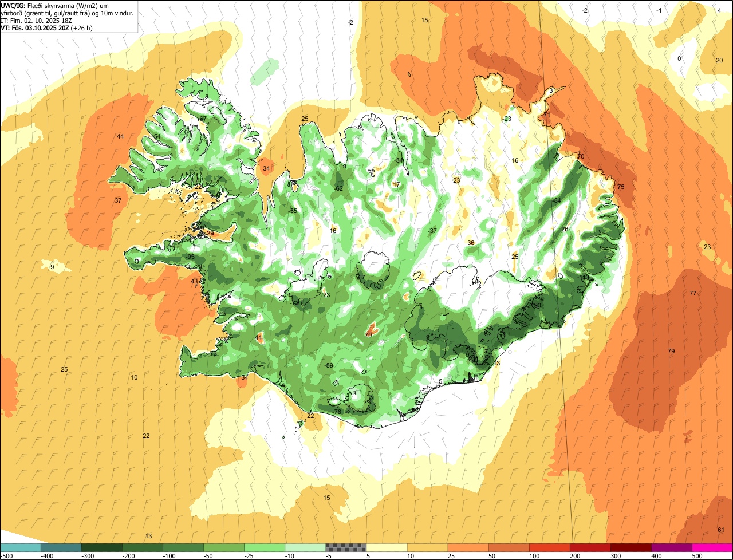Click the legend swatch between -200 and -100
Image resolution: width=733 pixels, height=560 pixels.
pyautogui.click(x=142, y=547)
